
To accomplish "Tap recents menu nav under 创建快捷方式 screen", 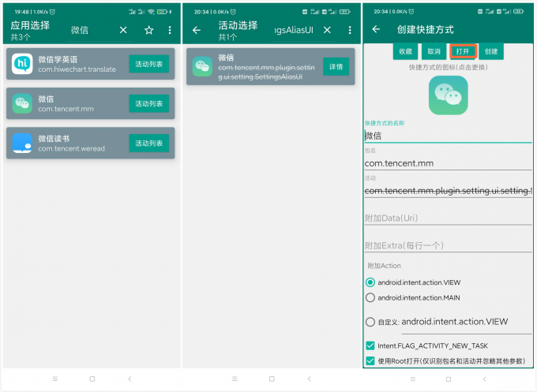I will 413,379.
